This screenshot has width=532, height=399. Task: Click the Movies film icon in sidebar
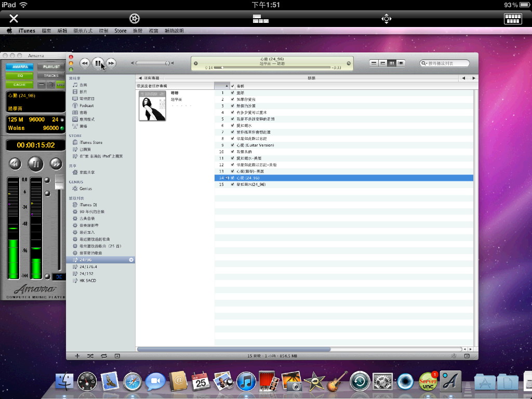click(75, 91)
